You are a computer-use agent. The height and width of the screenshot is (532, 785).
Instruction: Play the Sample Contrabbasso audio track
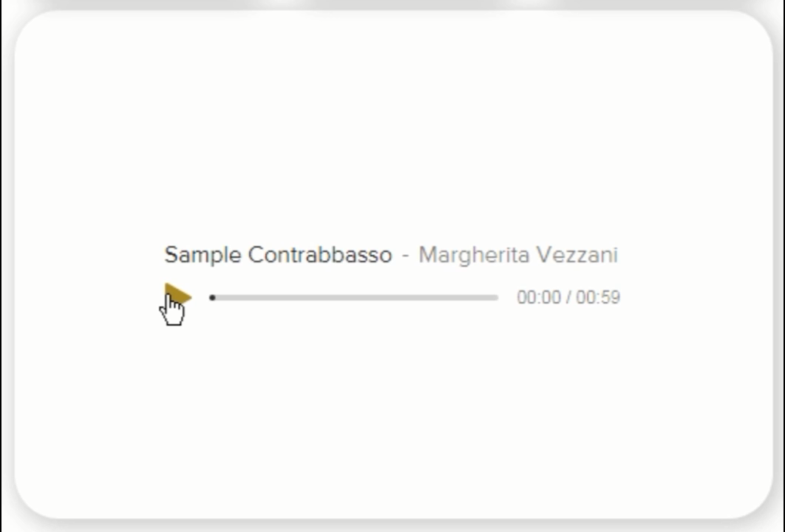click(x=177, y=297)
